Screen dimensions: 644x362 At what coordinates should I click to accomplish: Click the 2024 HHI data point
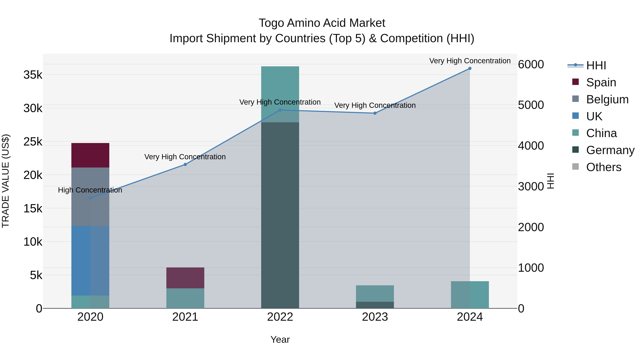click(x=470, y=68)
